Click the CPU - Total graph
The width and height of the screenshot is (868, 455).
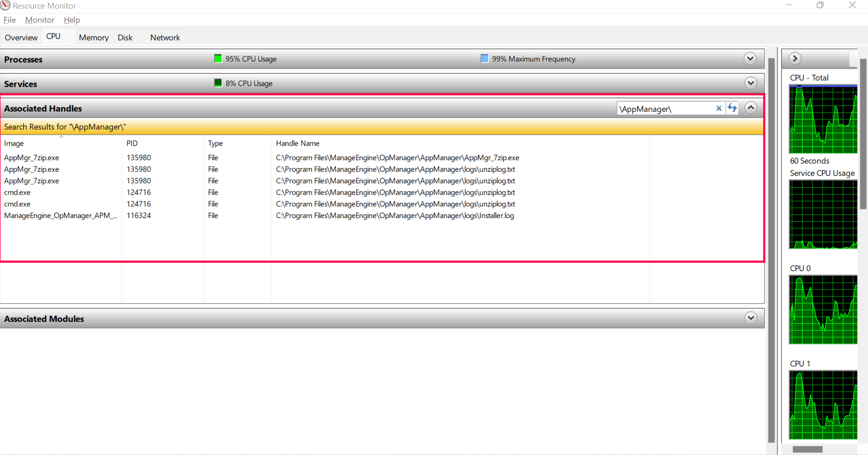tap(823, 119)
